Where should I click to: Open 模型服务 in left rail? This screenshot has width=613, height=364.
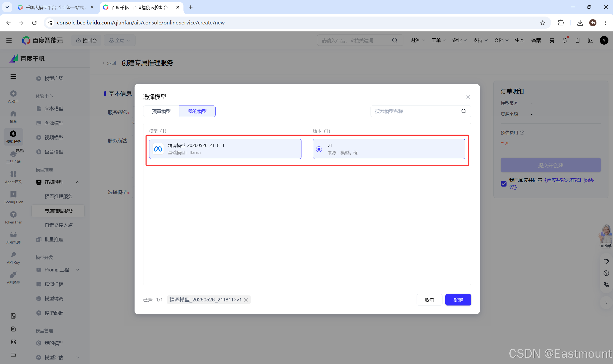pos(13,137)
